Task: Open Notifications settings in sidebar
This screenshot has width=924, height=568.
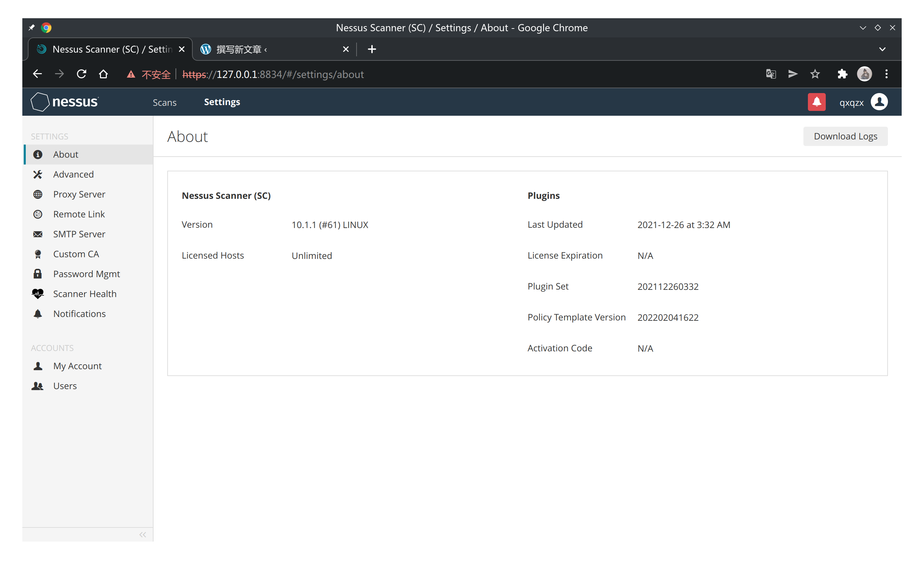Action: pyautogui.click(x=89, y=314)
